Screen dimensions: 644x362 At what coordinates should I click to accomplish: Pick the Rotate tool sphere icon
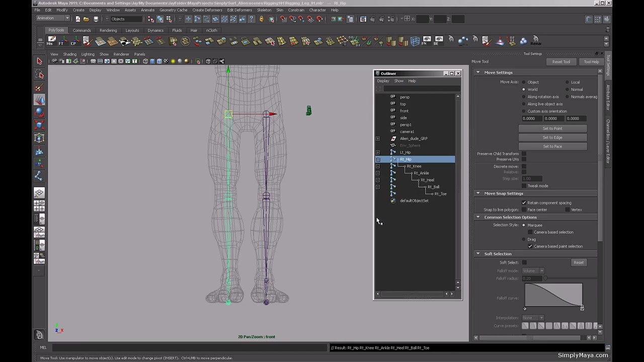point(39,113)
